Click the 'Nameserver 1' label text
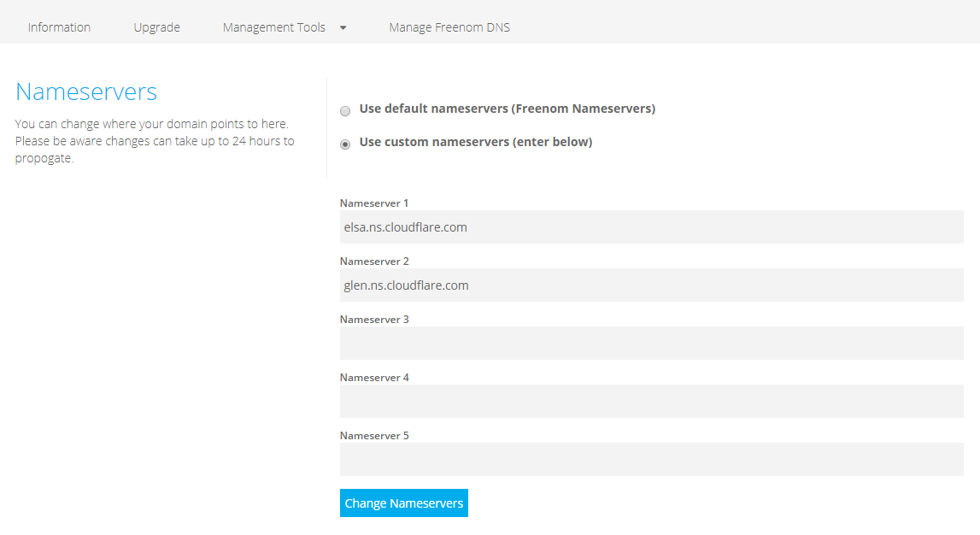Viewport: 980px width, 535px height. 373,203
